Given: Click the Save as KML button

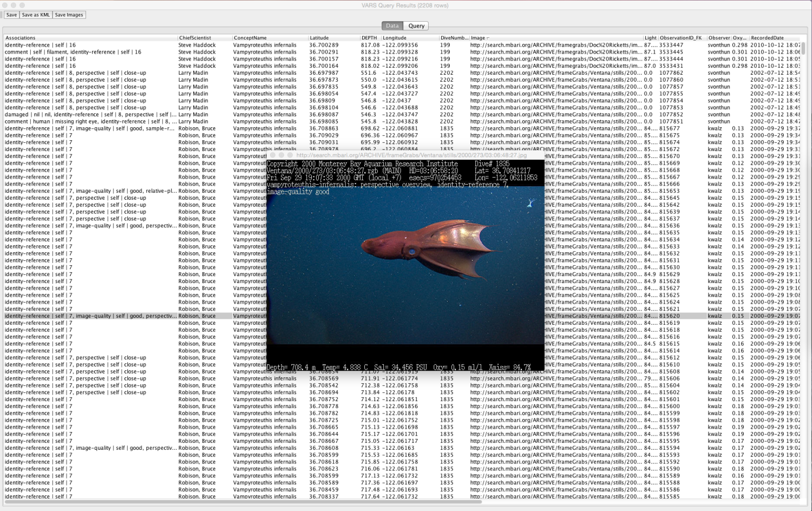Looking at the screenshot, I should 35,15.
